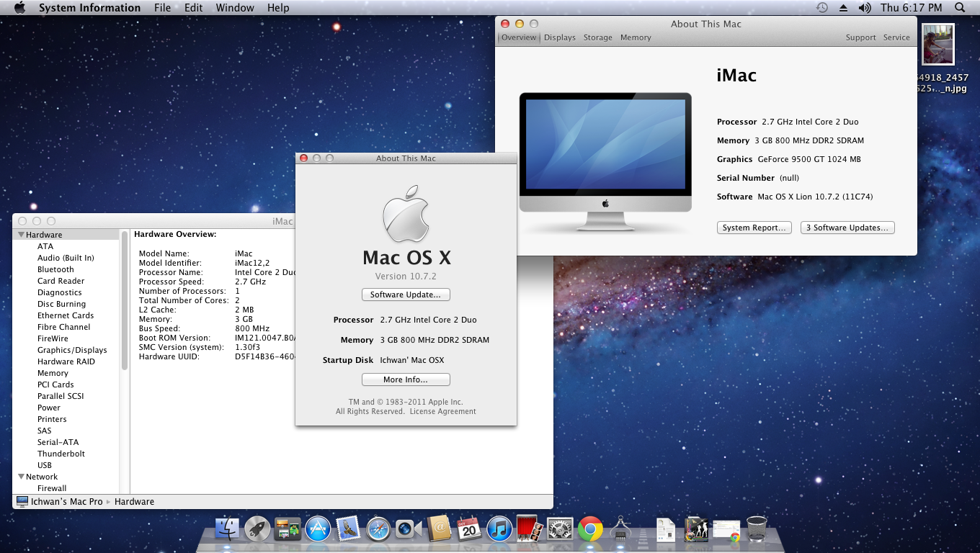Select USB in the sidebar
This screenshot has height=553, width=980.
pos(45,465)
